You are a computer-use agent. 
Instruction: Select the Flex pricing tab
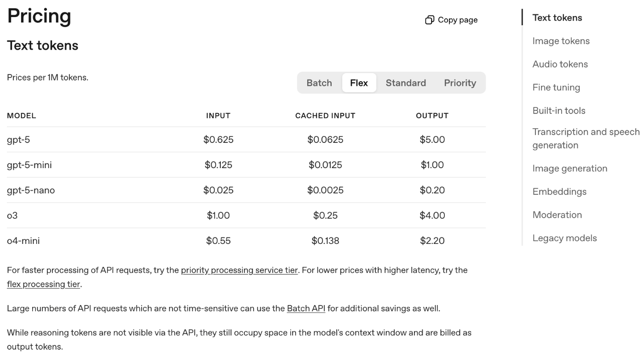pyautogui.click(x=359, y=83)
